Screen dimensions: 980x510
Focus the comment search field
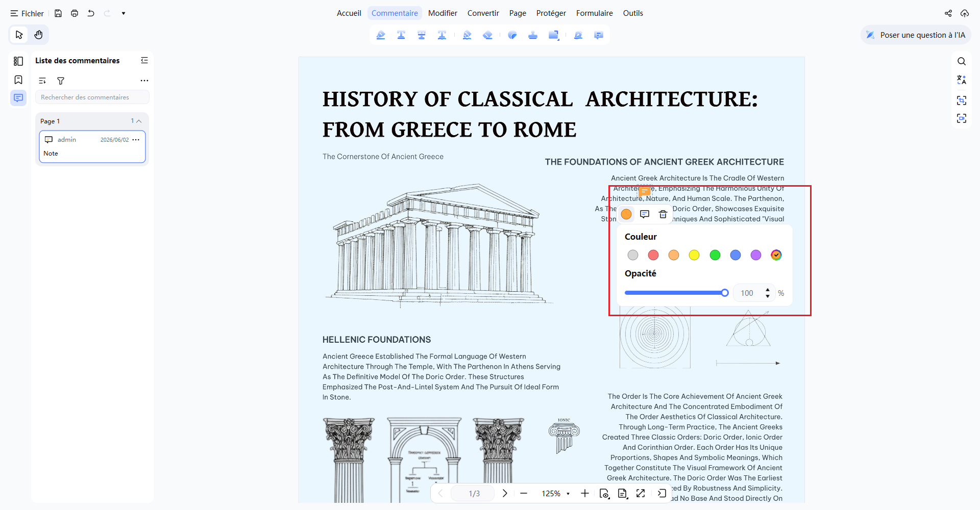[x=92, y=97]
